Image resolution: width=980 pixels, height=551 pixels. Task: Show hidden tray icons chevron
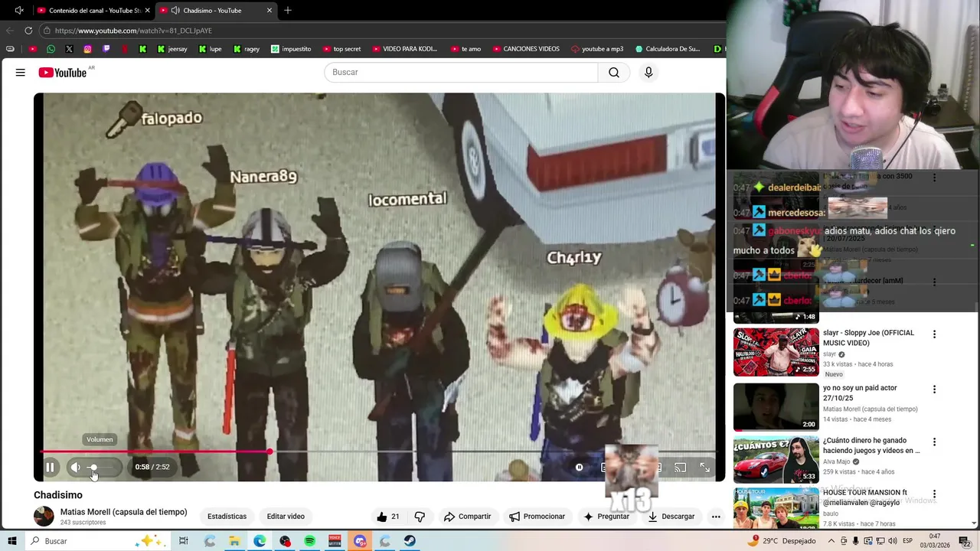tap(831, 541)
